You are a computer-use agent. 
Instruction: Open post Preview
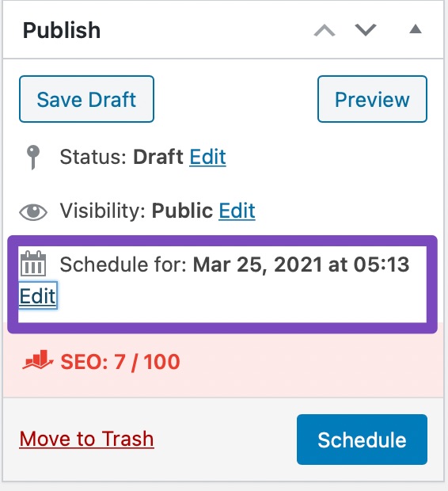point(372,99)
